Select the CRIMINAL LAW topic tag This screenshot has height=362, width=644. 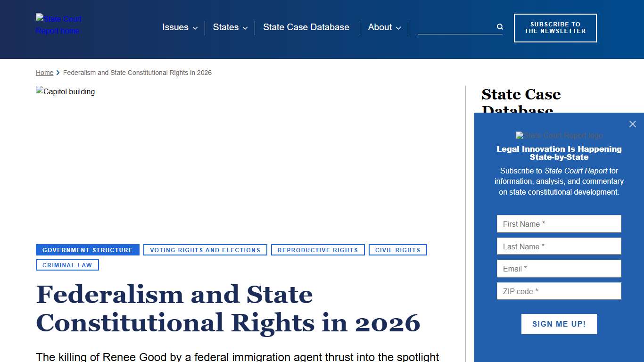click(67, 265)
